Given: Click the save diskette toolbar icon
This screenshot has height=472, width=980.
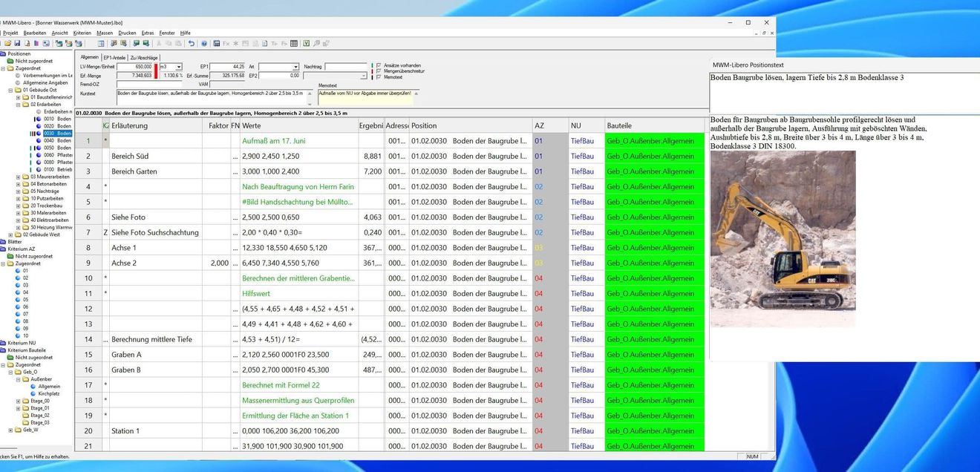Looking at the screenshot, I should pos(17,43).
